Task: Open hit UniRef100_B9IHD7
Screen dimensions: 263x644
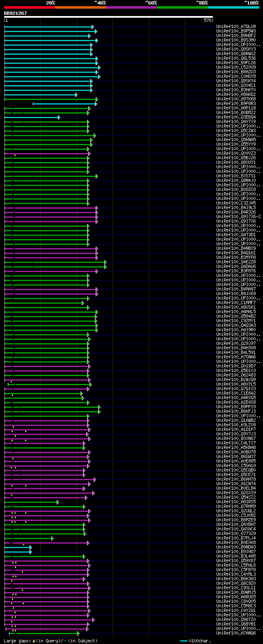Action: click(236, 551)
